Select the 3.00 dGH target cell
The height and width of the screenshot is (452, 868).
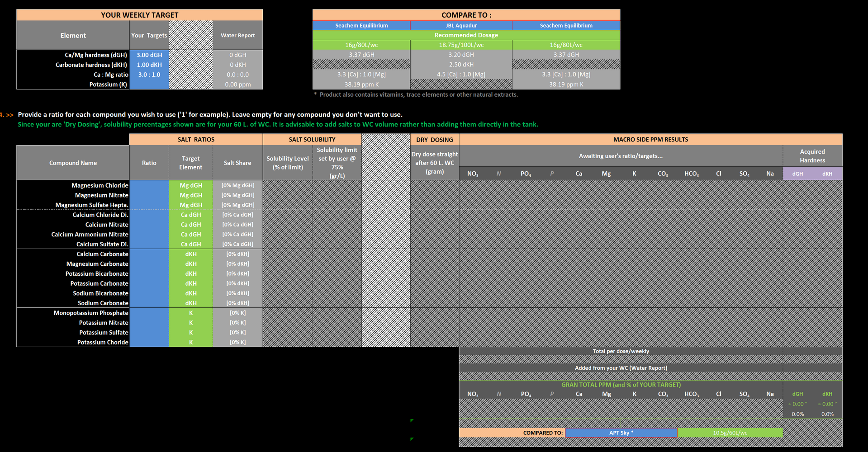[x=149, y=55]
